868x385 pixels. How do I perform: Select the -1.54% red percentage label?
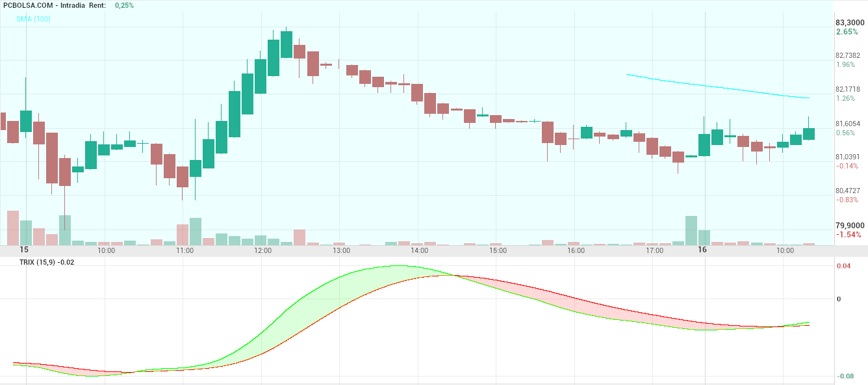pyautogui.click(x=849, y=235)
